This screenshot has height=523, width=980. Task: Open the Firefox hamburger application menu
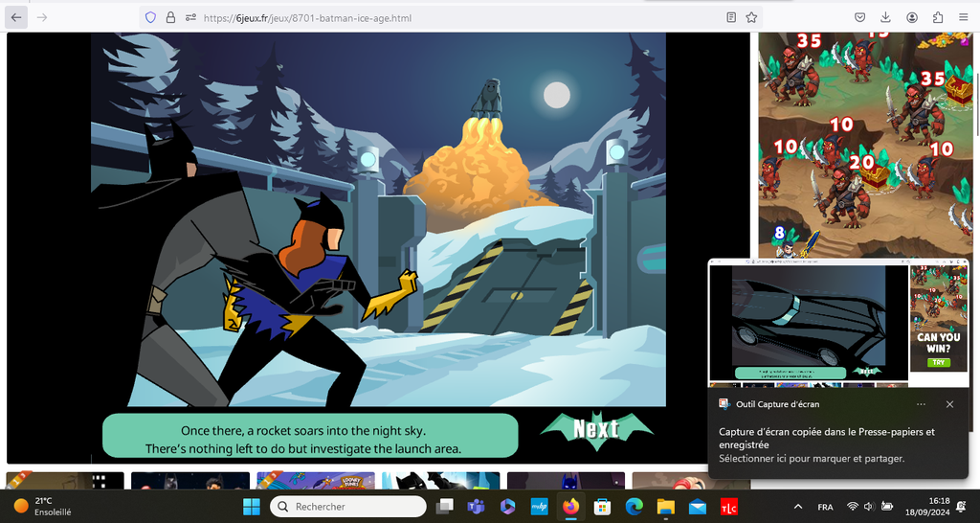(963, 17)
